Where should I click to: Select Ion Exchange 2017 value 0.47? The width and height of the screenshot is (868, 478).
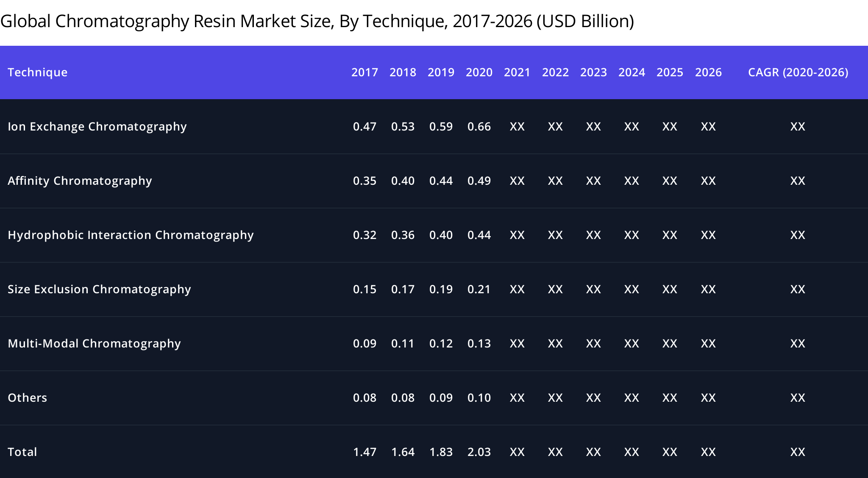coord(364,127)
